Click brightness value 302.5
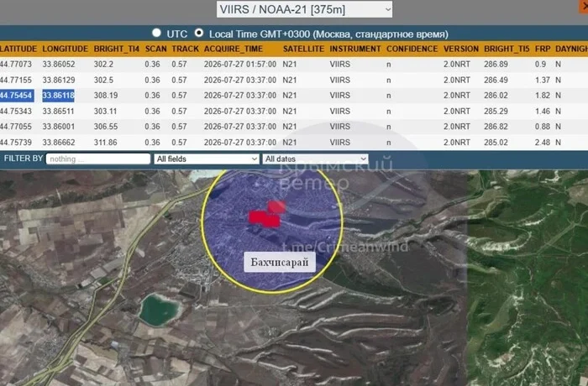The width and height of the screenshot is (588, 386). (x=103, y=80)
